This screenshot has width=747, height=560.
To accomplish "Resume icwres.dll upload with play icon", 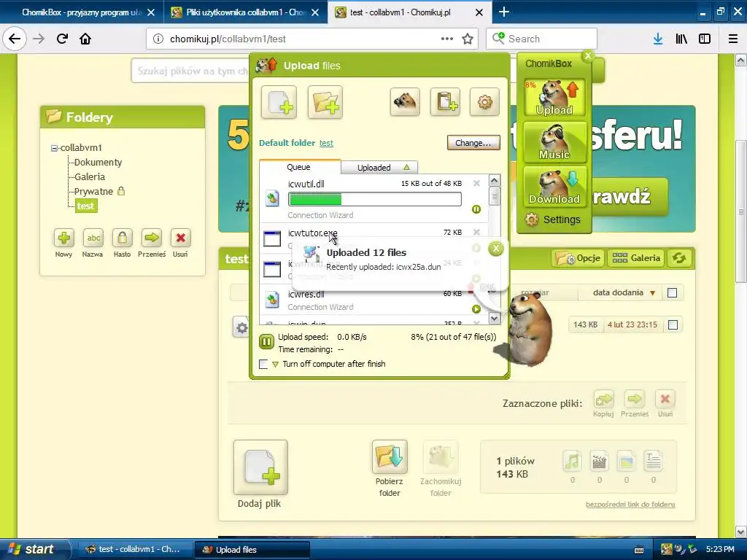I will pyautogui.click(x=476, y=309).
